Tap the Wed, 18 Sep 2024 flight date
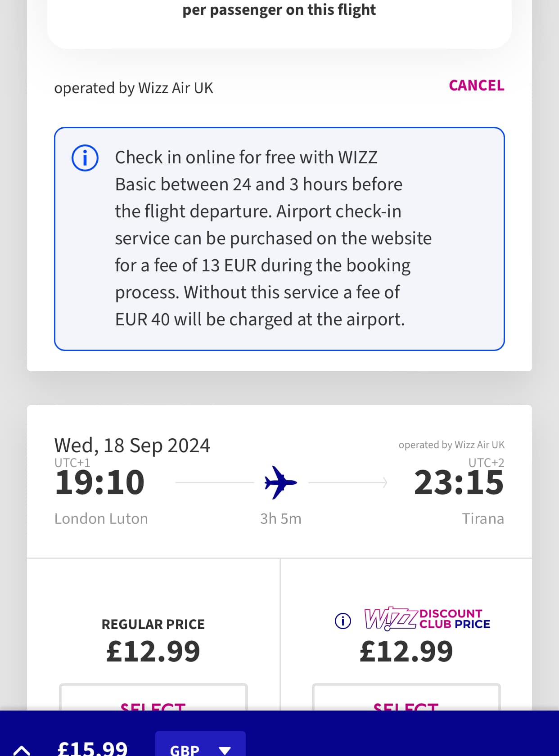 coord(132,446)
